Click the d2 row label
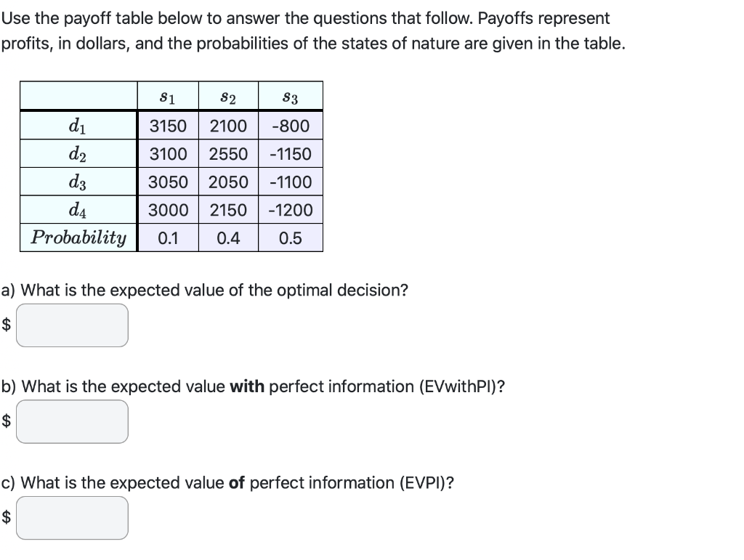 pyautogui.click(x=78, y=154)
